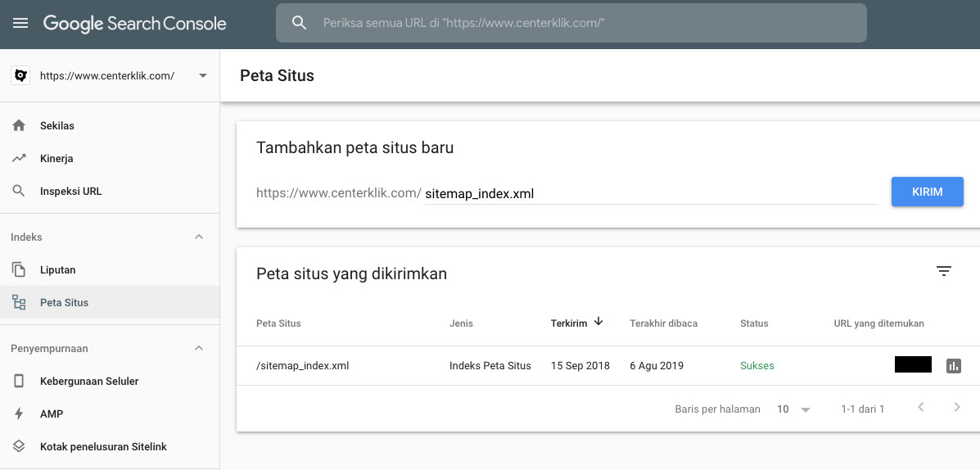This screenshot has width=980, height=470.
Task: Click the 6 Agu 2019 date cell
Action: click(x=657, y=366)
